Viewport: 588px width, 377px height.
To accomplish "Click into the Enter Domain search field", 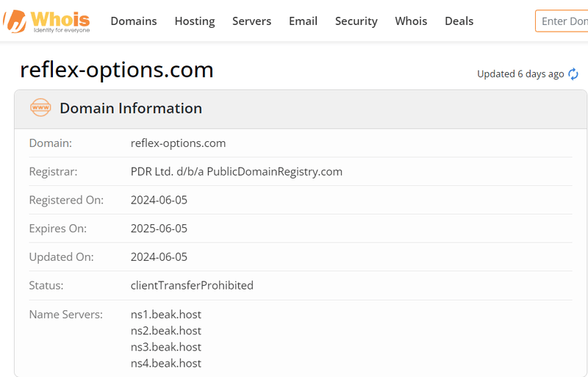I will (x=562, y=21).
